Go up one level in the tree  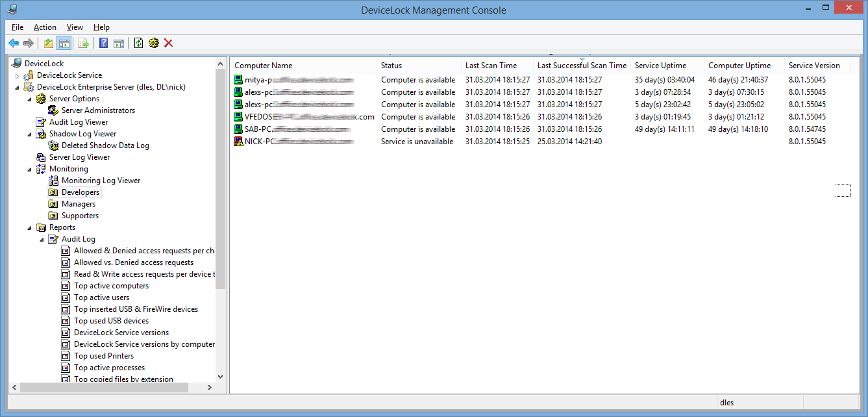click(x=48, y=43)
